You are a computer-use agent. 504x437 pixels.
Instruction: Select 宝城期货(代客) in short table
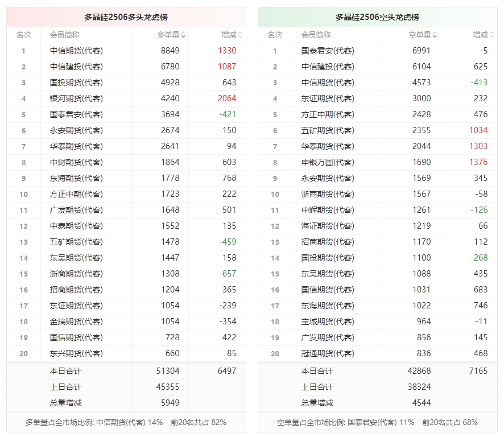coord(328,321)
